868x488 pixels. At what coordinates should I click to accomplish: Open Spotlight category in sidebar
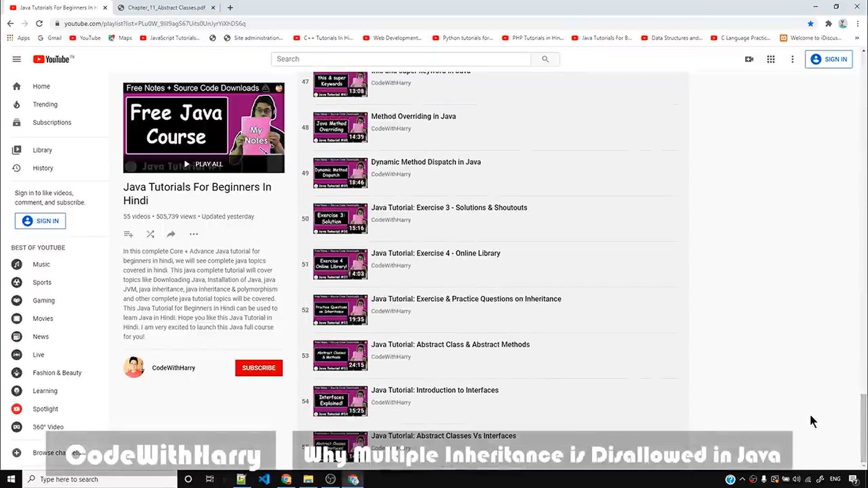click(x=45, y=409)
